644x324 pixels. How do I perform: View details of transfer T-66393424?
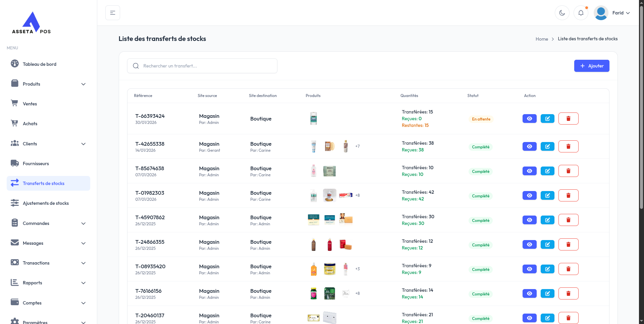(x=529, y=119)
